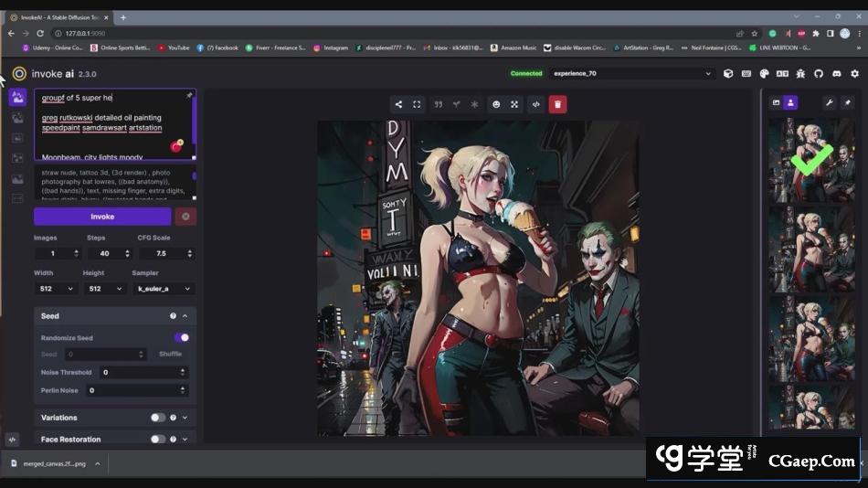The height and width of the screenshot is (488, 868).
Task: Click the upscale expand-arrows icon
Action: pyautogui.click(x=514, y=104)
